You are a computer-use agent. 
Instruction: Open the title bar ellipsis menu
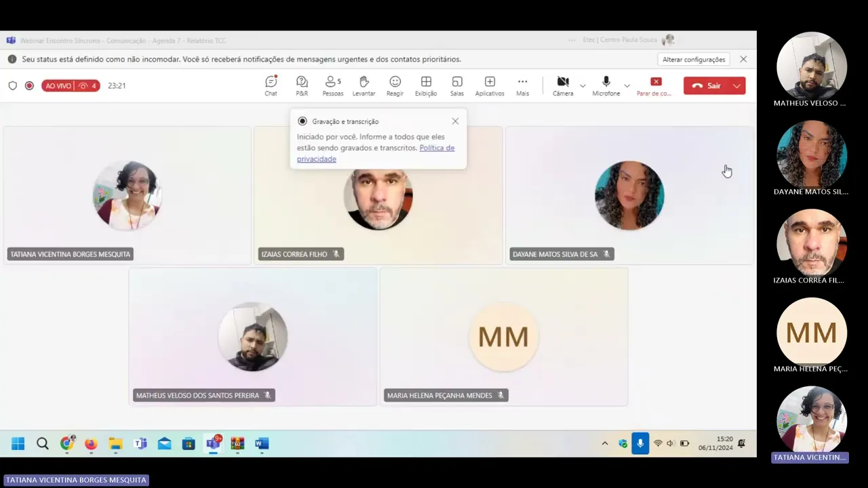tap(572, 40)
